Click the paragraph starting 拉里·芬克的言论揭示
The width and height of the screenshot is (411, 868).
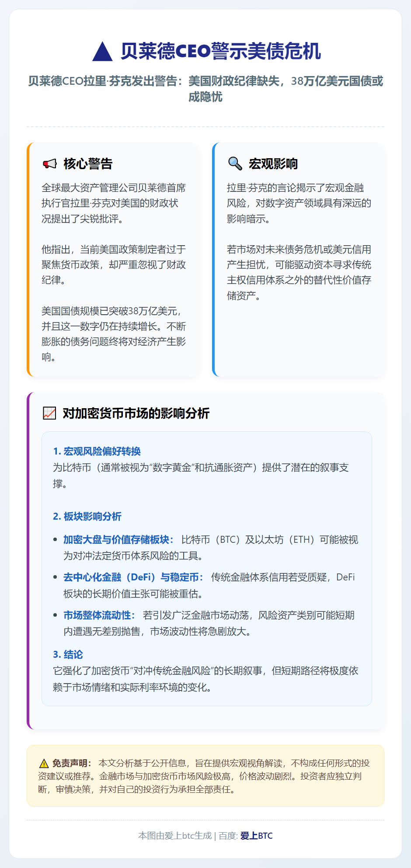point(299,203)
